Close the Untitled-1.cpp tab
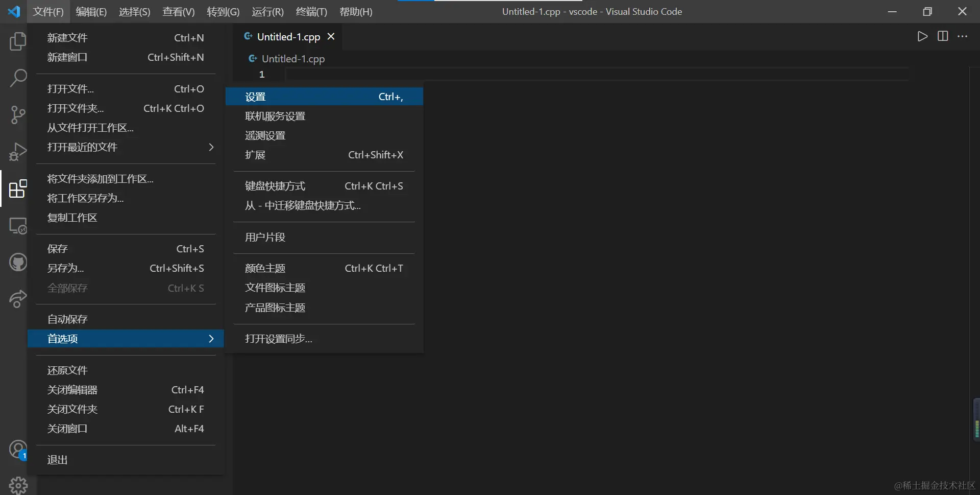This screenshot has width=980, height=495. click(x=331, y=36)
